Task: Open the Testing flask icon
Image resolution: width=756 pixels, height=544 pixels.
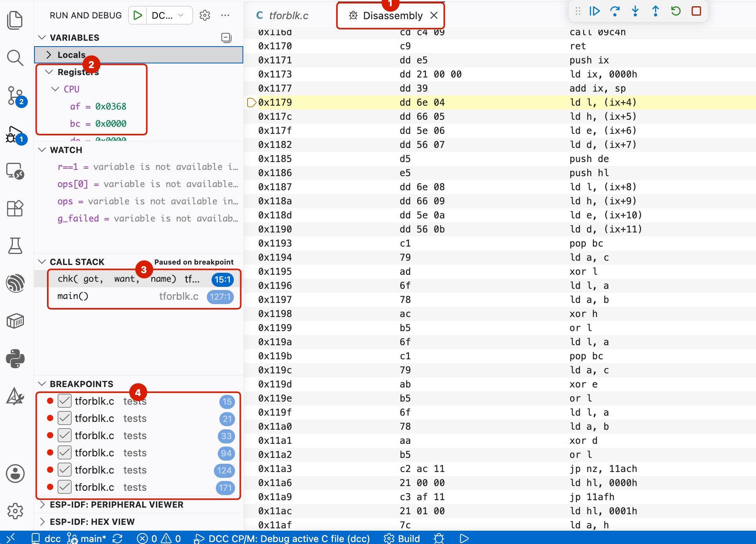Action: tap(15, 246)
